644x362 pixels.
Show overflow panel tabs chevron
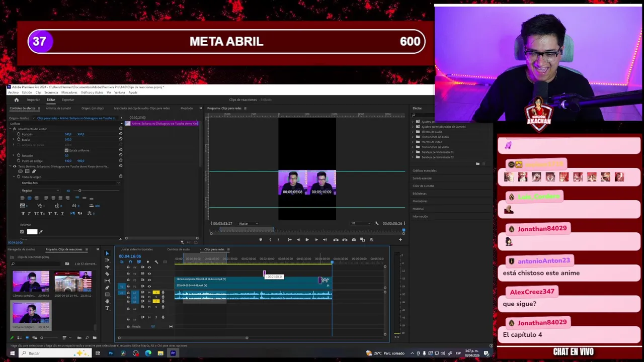click(200, 108)
